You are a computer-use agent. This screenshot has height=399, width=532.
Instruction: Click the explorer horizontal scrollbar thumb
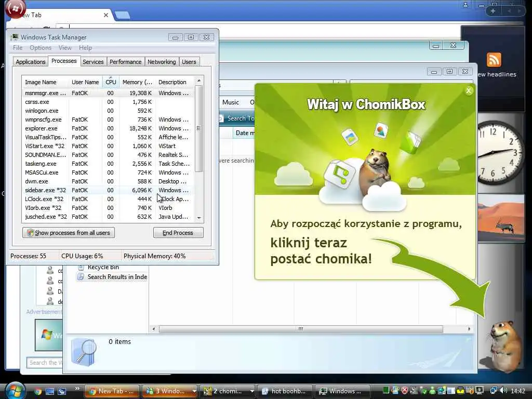[301, 329]
